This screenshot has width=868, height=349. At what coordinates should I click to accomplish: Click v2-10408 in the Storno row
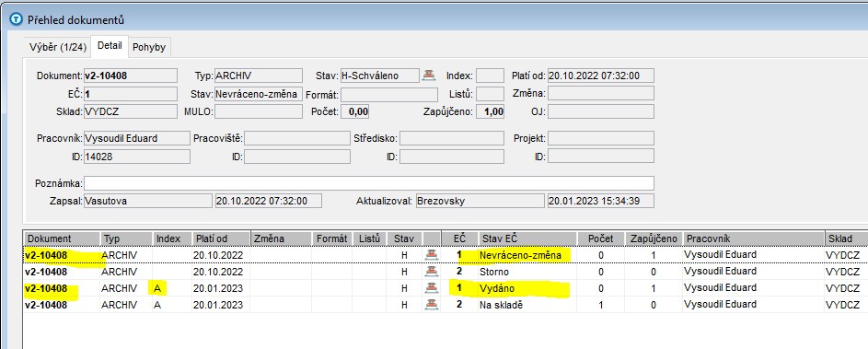tap(46, 272)
